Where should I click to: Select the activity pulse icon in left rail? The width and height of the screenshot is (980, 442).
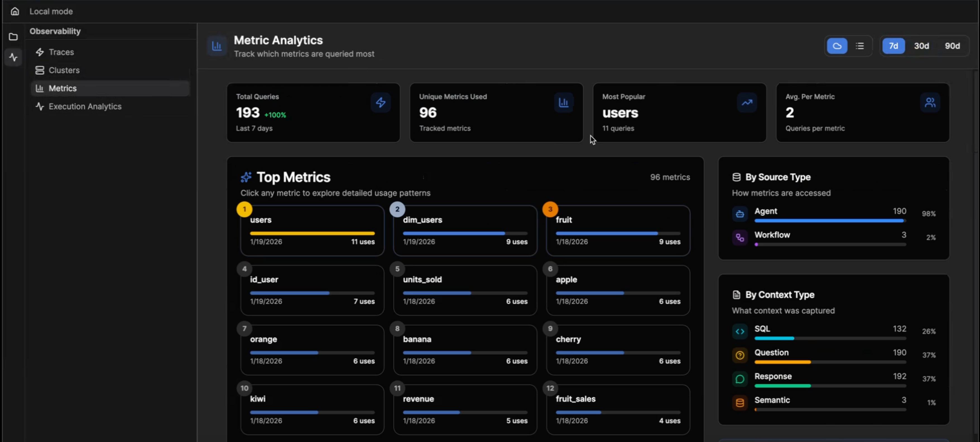tap(13, 57)
